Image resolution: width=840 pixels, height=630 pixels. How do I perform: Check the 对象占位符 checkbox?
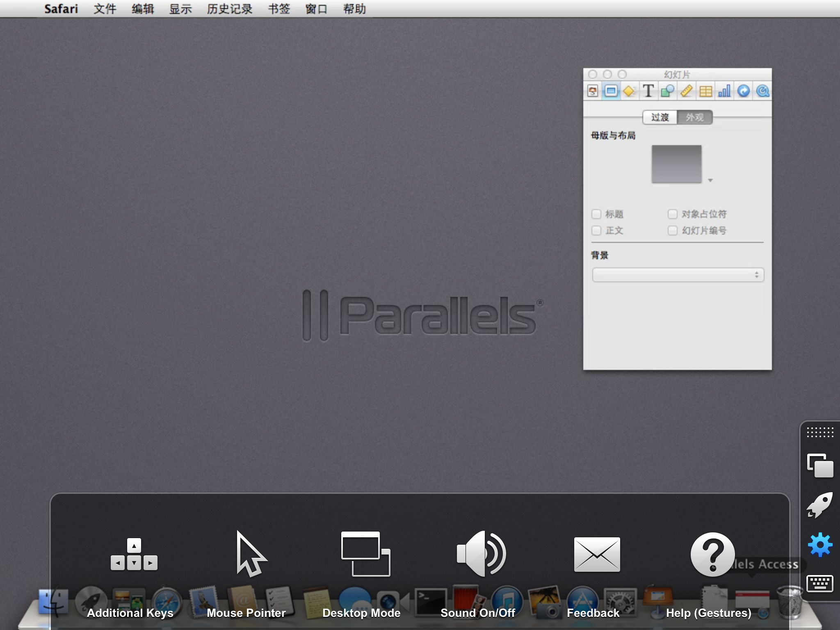click(x=672, y=214)
